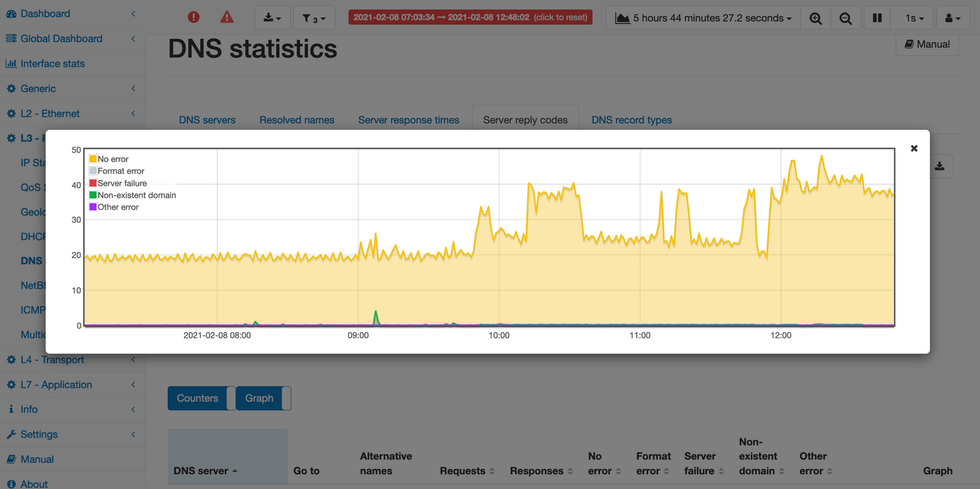The height and width of the screenshot is (489, 980).
Task: Open the 1s refresh interval dropdown
Action: (914, 18)
